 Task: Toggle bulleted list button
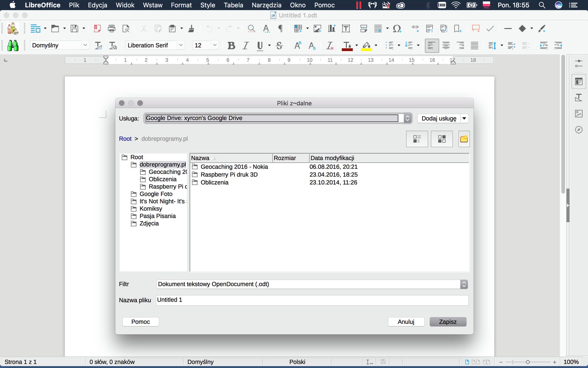coord(389,46)
